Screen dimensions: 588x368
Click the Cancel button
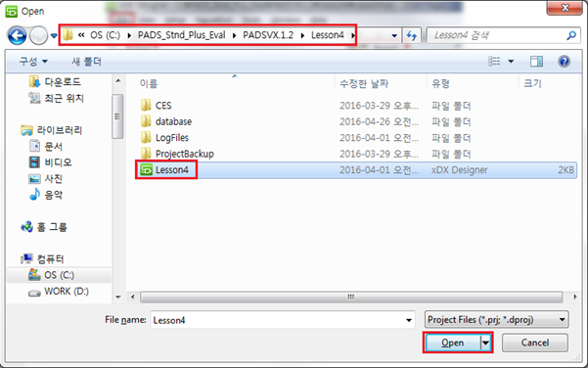click(535, 343)
